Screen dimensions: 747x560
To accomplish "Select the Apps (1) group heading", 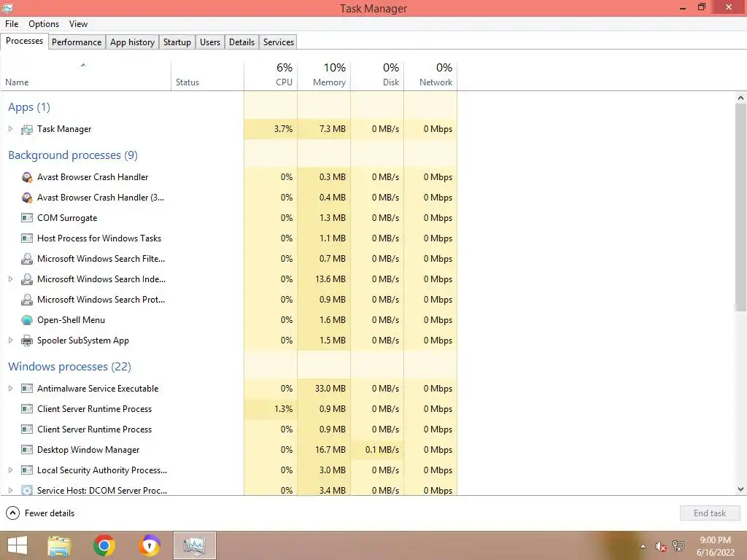I will coord(29,107).
